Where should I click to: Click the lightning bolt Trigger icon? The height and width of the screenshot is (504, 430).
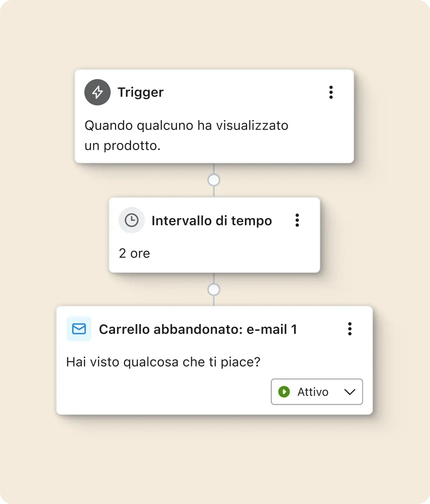pyautogui.click(x=97, y=92)
